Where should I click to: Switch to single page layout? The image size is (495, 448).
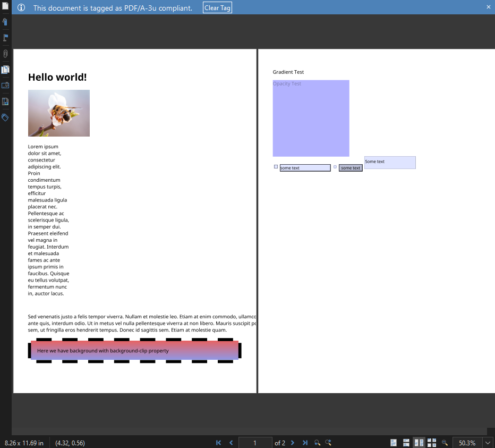click(x=394, y=442)
